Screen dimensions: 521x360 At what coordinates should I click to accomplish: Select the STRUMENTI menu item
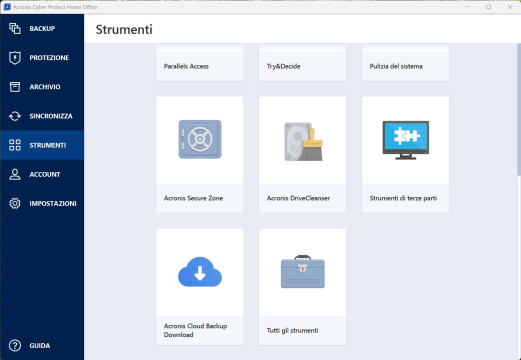pyautogui.click(x=48, y=145)
